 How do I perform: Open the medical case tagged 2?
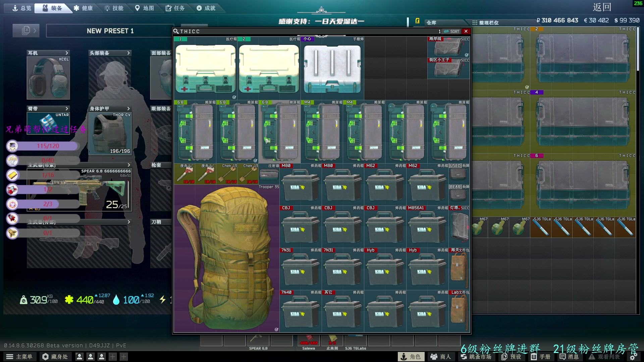click(x=269, y=68)
